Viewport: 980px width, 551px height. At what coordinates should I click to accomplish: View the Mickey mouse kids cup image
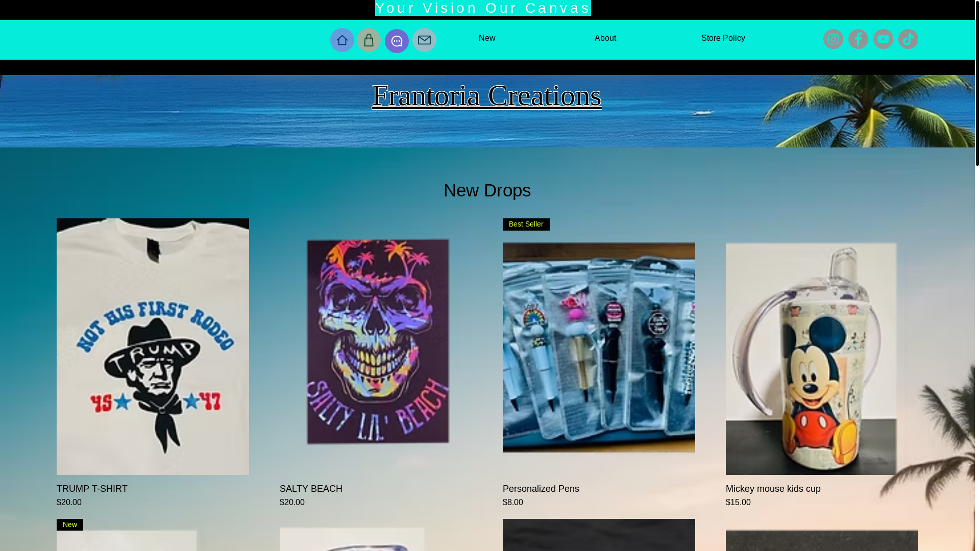tap(822, 346)
